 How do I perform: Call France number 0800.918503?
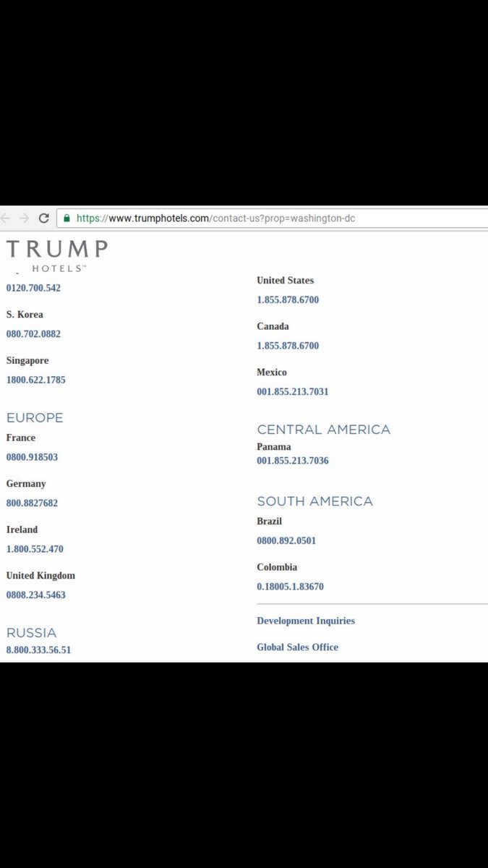pyautogui.click(x=32, y=457)
